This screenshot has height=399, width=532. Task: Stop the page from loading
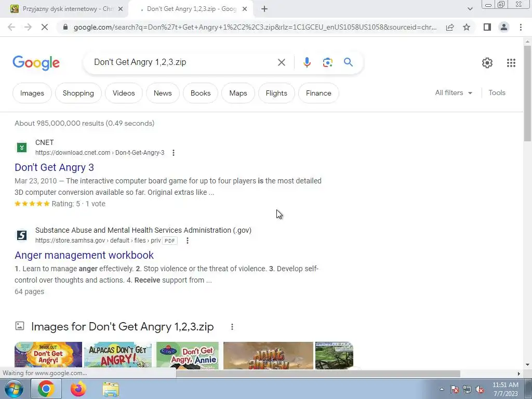[x=45, y=27]
